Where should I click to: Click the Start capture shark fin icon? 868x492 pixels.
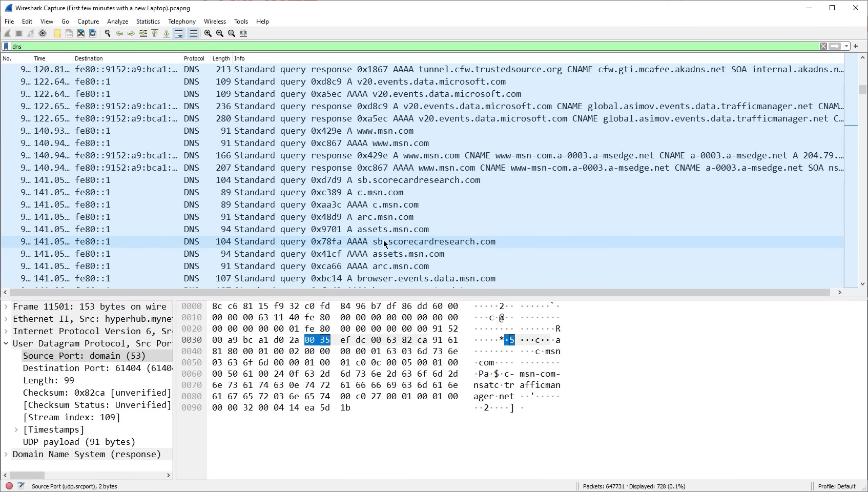(7, 33)
